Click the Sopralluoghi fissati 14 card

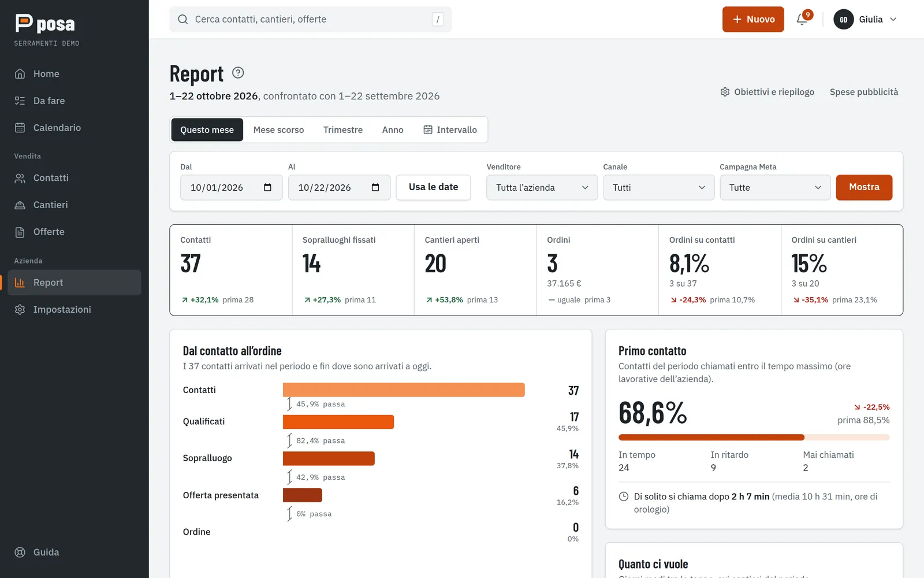[353, 270]
